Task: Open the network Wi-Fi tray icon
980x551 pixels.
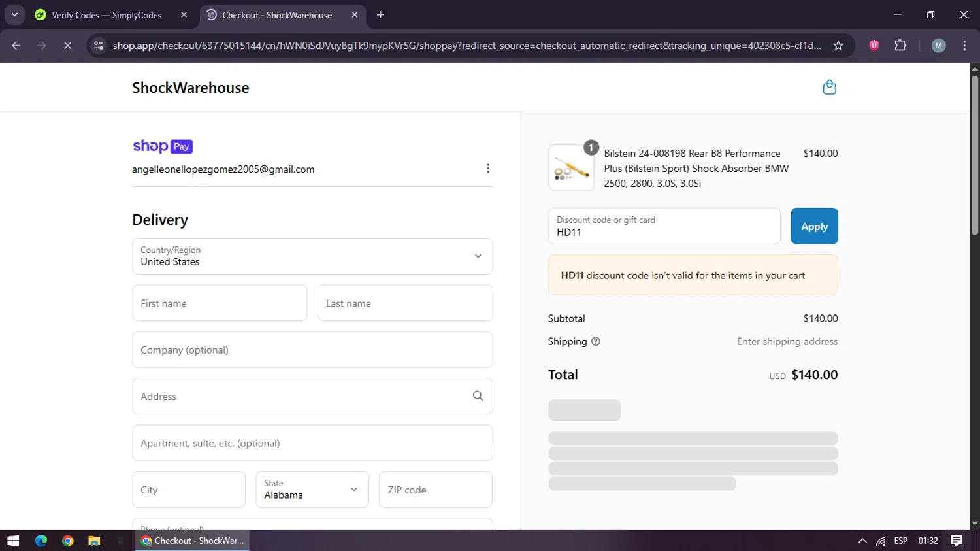Action: pyautogui.click(x=881, y=541)
